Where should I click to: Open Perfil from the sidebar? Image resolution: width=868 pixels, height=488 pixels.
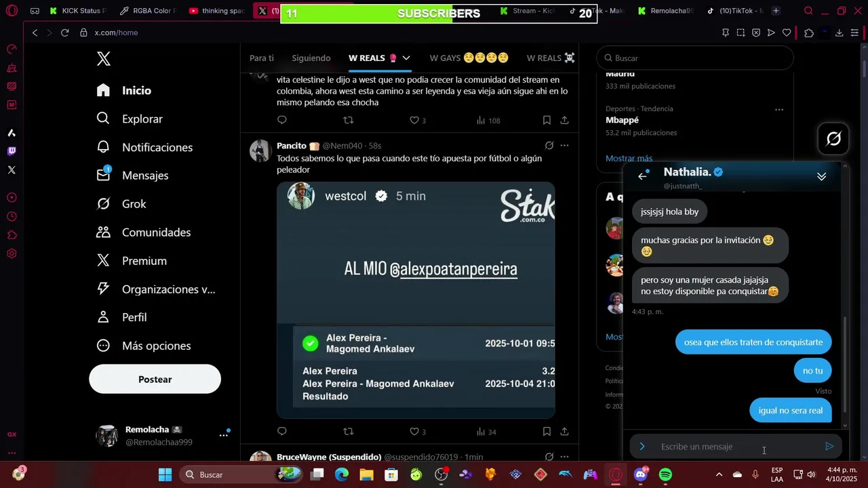(x=122, y=317)
